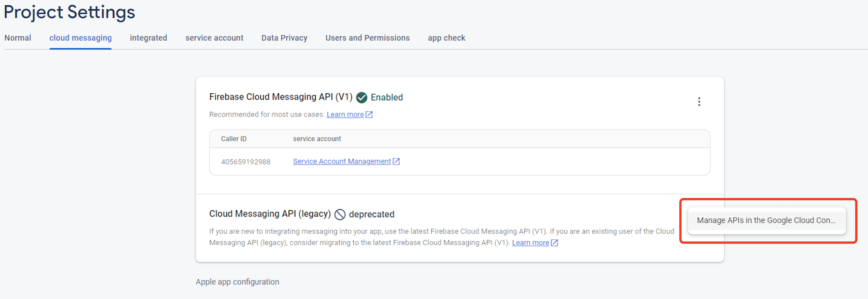The width and height of the screenshot is (868, 299).
Task: Go to the service account tab
Action: point(214,38)
